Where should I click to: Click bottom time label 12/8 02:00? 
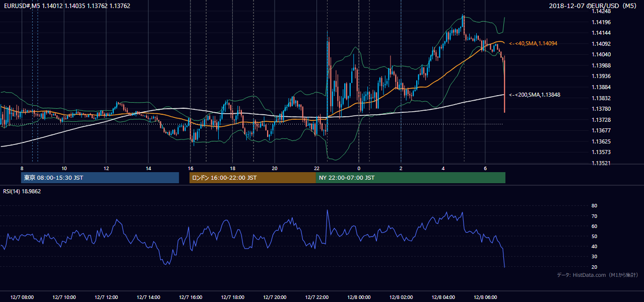tap(401, 297)
